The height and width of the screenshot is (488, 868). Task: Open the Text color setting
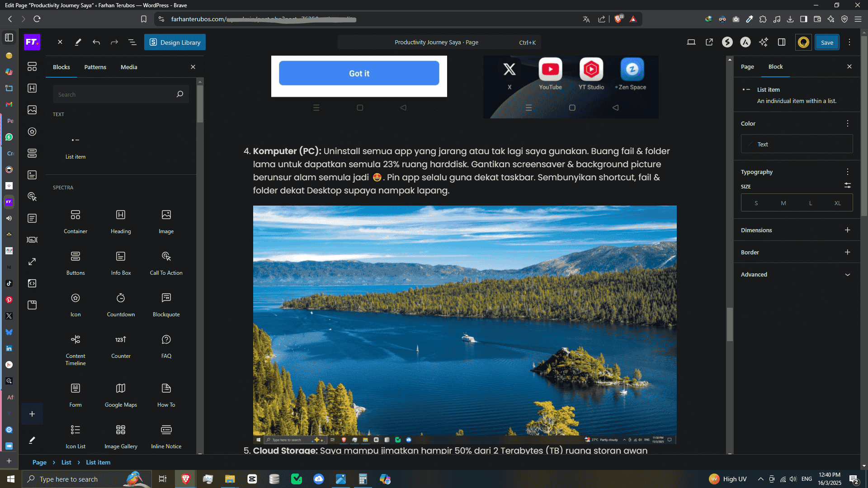tap(797, 144)
